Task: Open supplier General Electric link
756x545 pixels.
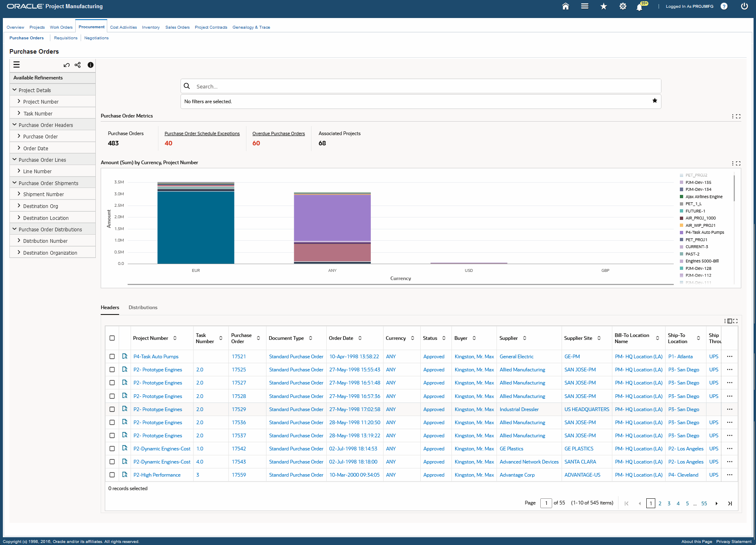Action: click(x=516, y=356)
